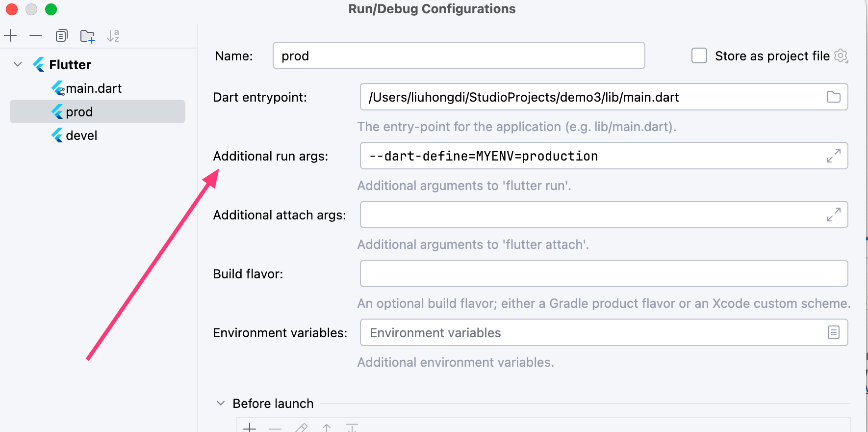Click the Create New Folder icon

coord(87,36)
